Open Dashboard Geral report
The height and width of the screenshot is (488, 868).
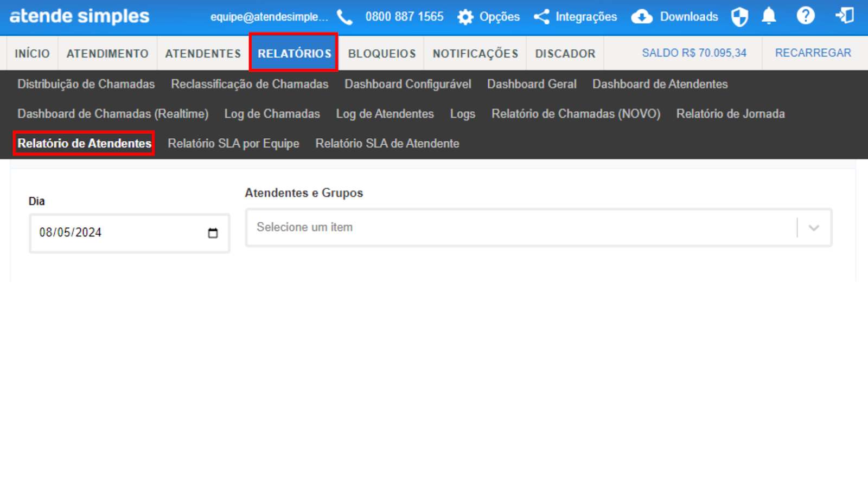(x=532, y=84)
